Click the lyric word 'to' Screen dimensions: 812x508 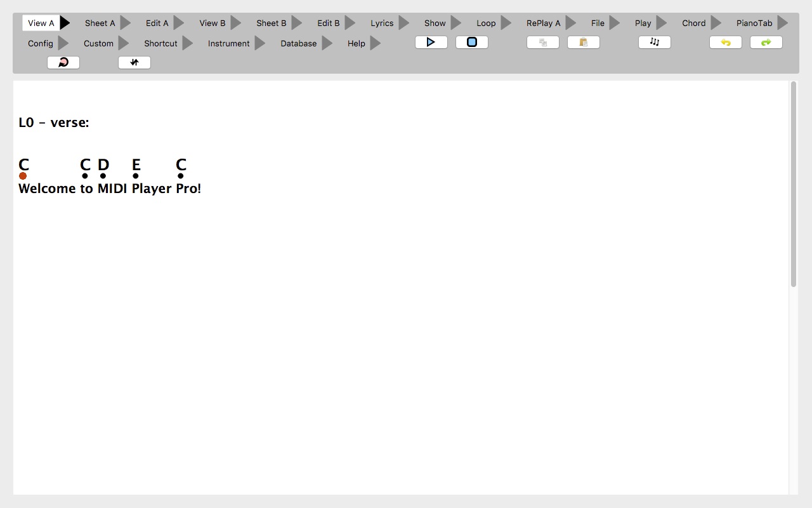click(x=86, y=189)
